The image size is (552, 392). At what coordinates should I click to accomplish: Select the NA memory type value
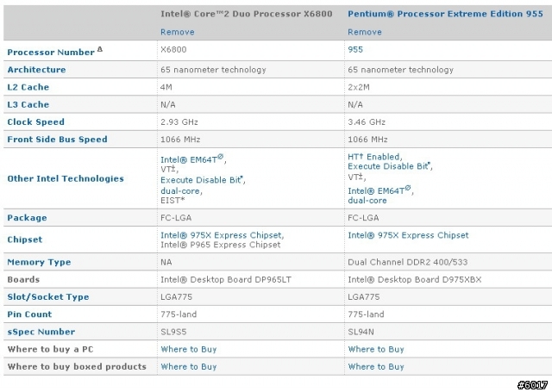pyautogui.click(x=166, y=262)
